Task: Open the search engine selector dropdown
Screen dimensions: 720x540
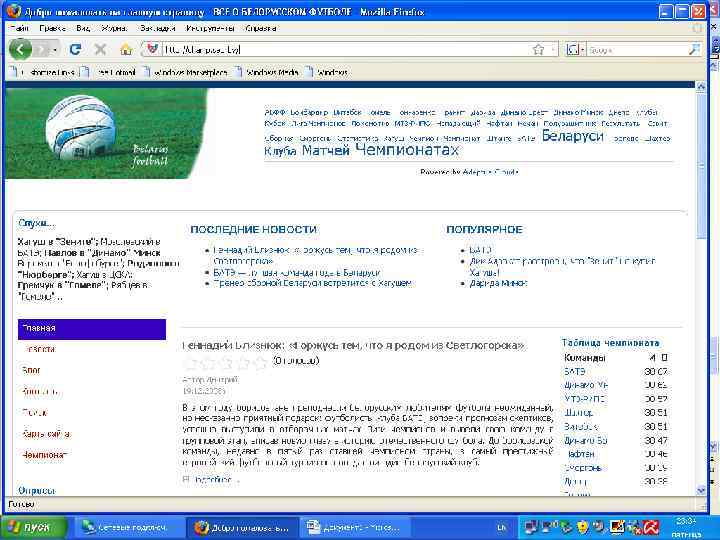Action: coord(575,49)
